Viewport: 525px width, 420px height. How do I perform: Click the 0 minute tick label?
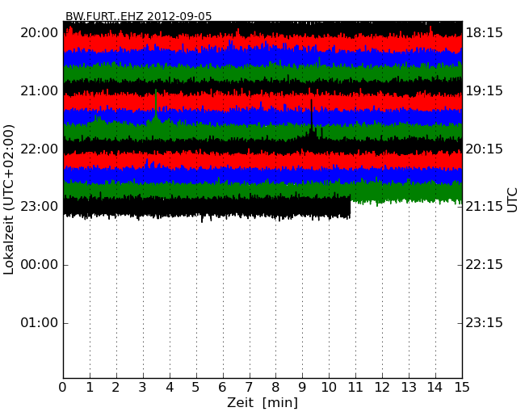[63, 387]
